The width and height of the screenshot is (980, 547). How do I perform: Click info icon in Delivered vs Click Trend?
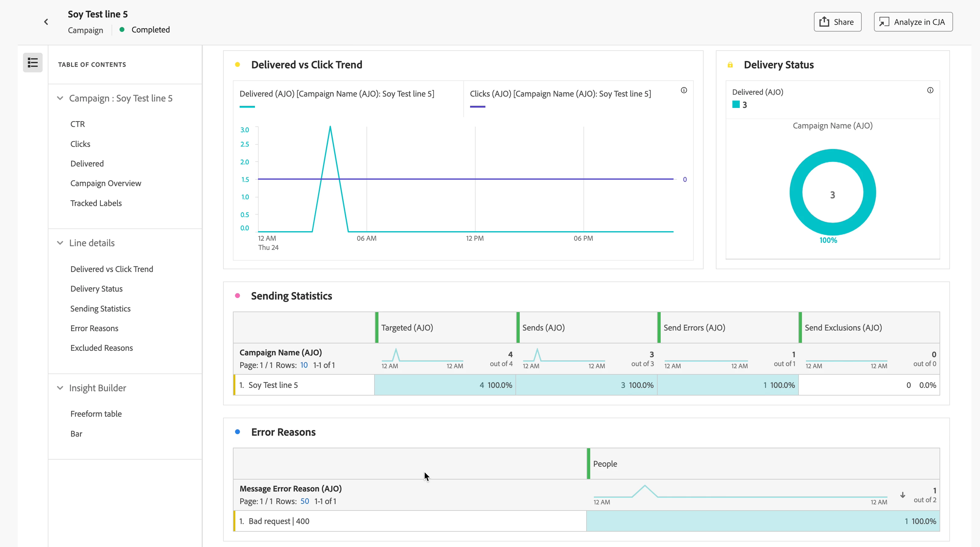684,90
